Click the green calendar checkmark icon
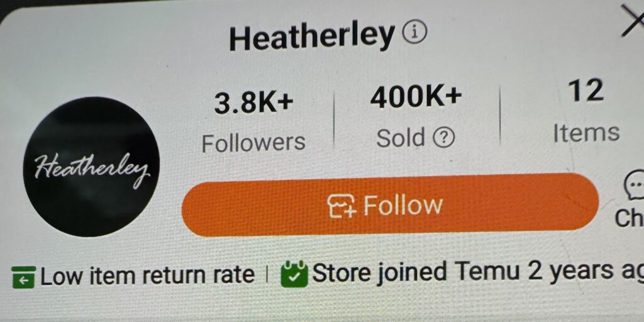The height and width of the screenshot is (322, 644). tap(294, 274)
